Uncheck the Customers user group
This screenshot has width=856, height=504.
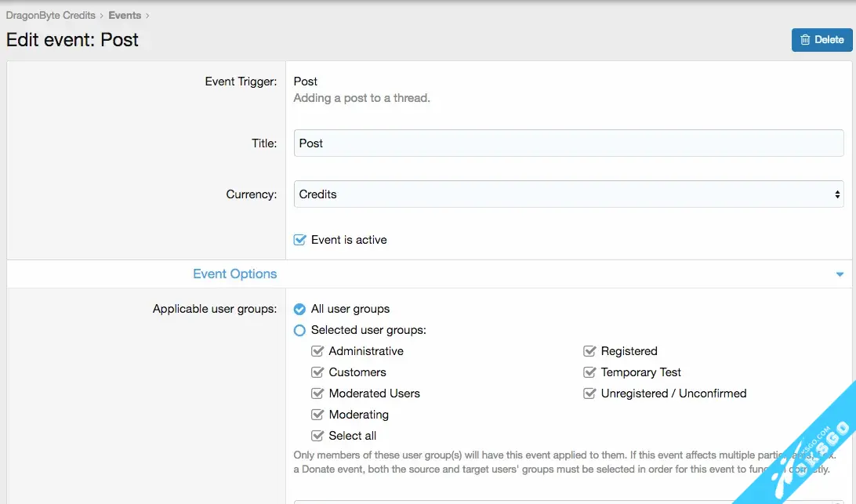click(317, 373)
